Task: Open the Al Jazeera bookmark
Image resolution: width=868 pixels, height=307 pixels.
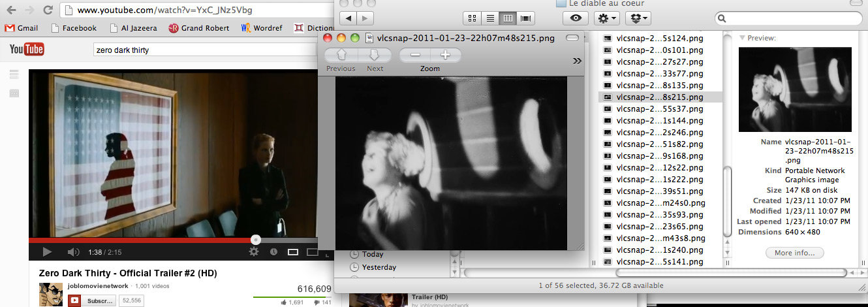Action: [133, 28]
